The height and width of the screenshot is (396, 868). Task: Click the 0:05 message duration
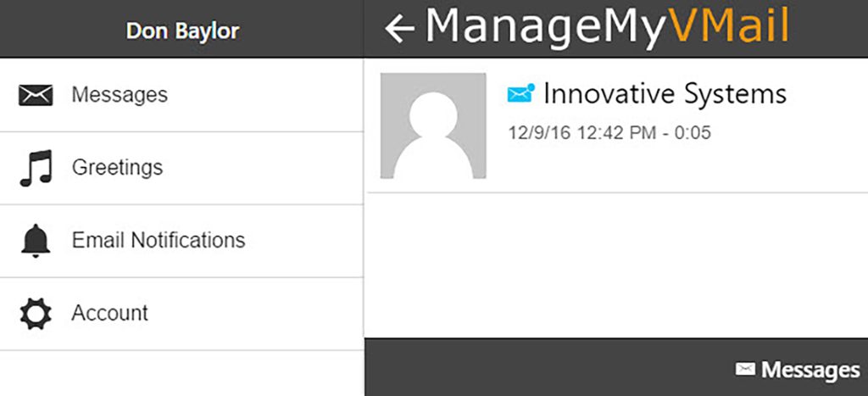click(x=693, y=133)
